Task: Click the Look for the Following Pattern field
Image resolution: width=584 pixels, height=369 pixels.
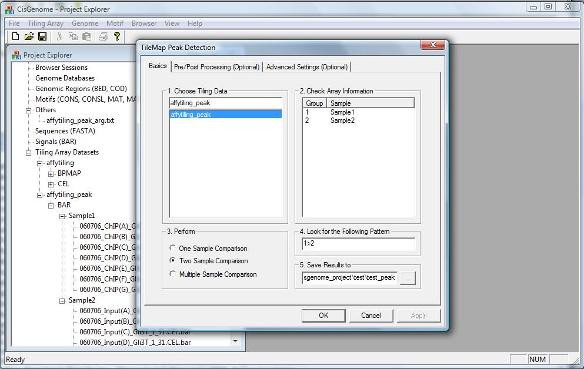Action: pos(358,244)
